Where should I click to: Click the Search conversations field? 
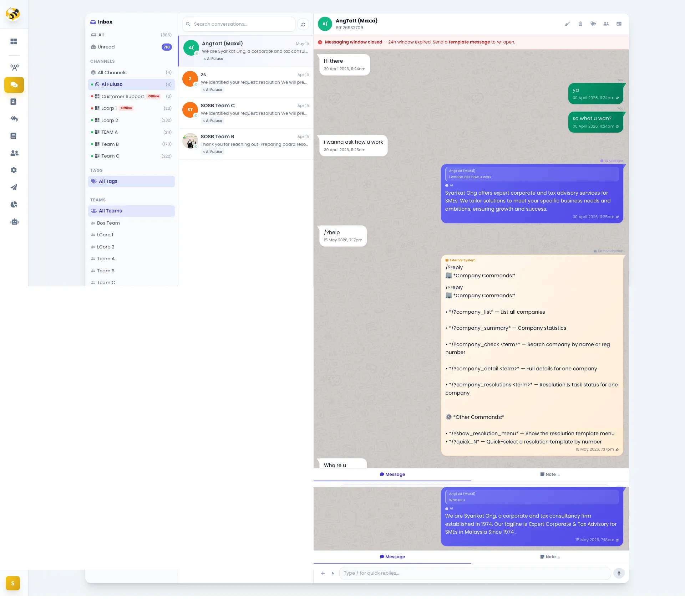click(x=239, y=24)
